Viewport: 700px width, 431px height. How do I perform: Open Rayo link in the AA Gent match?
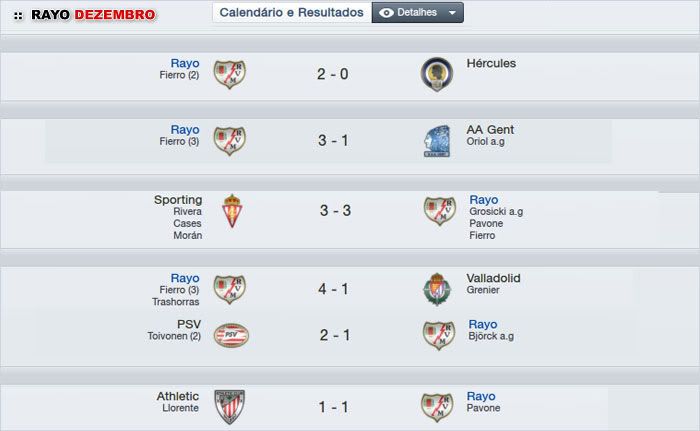click(185, 130)
